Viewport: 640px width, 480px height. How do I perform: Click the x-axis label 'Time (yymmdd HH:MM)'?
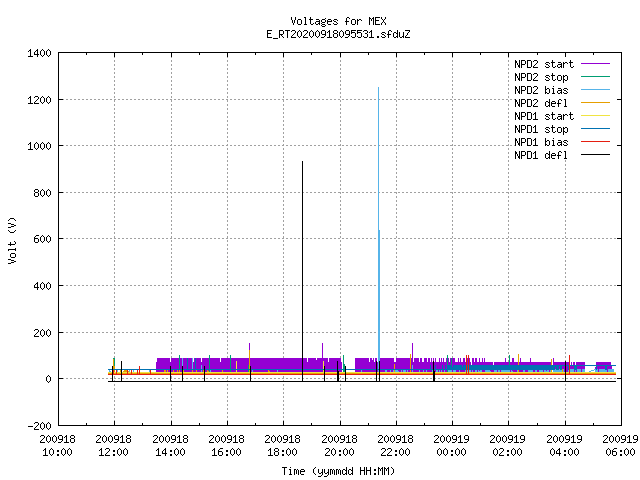338,471
